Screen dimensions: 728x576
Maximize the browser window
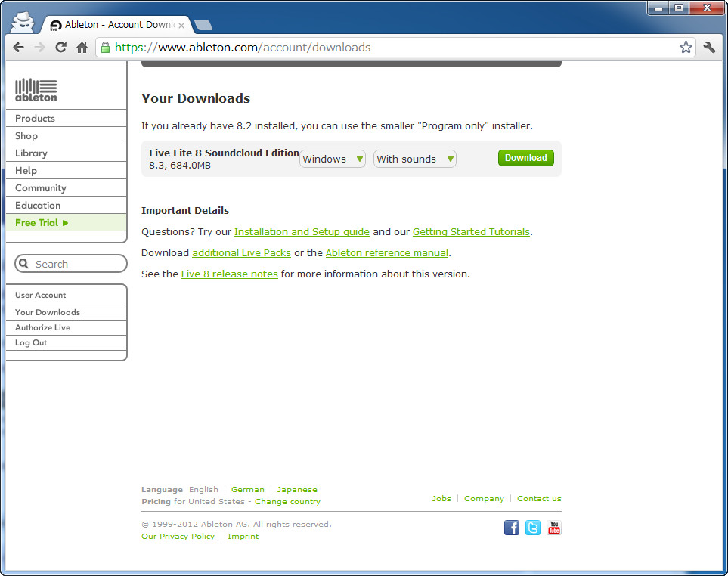point(679,8)
